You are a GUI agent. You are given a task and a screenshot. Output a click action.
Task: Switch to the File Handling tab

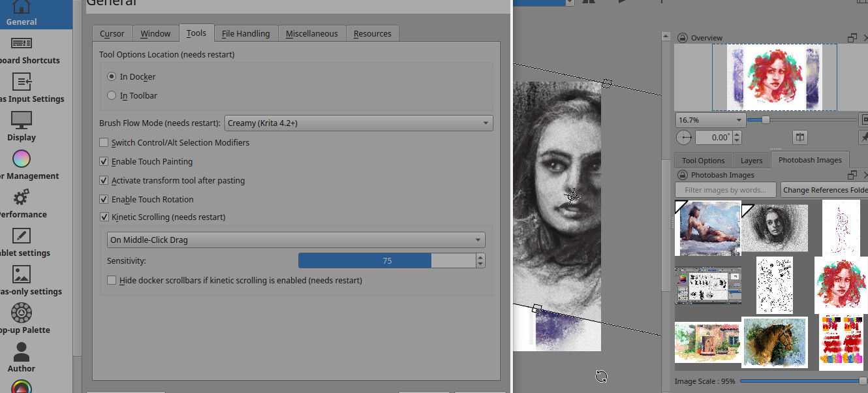245,34
